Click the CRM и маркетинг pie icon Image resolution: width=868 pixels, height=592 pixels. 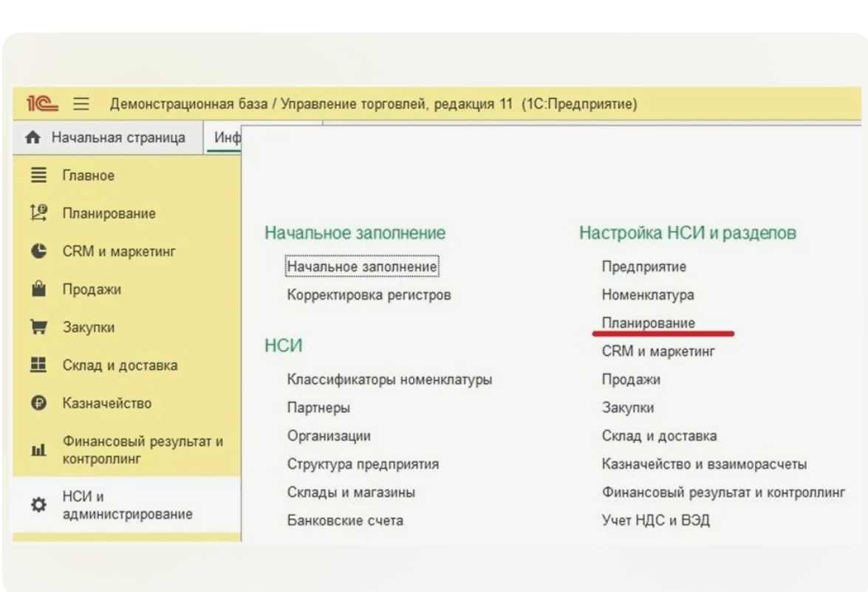pos(38,251)
